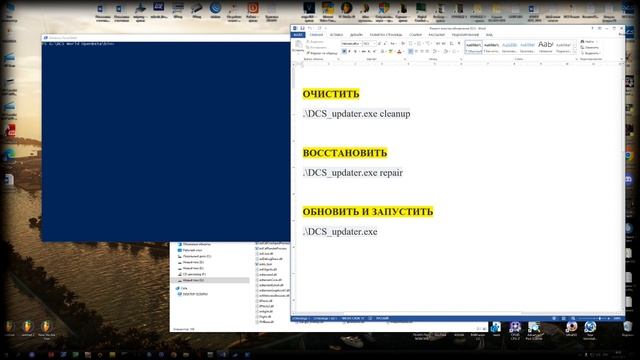This screenshot has height=360, width=640.
Task: Align text left in Word
Action: 411,51
